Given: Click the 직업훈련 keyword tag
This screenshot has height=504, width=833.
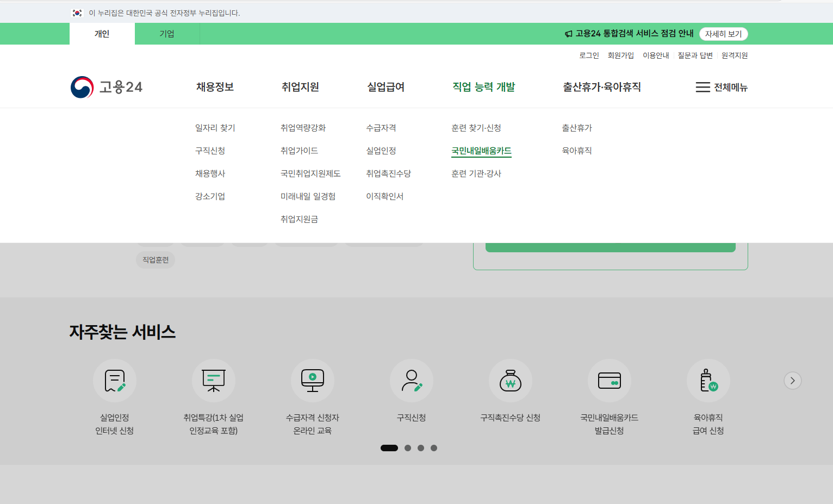Looking at the screenshot, I should tap(156, 260).
